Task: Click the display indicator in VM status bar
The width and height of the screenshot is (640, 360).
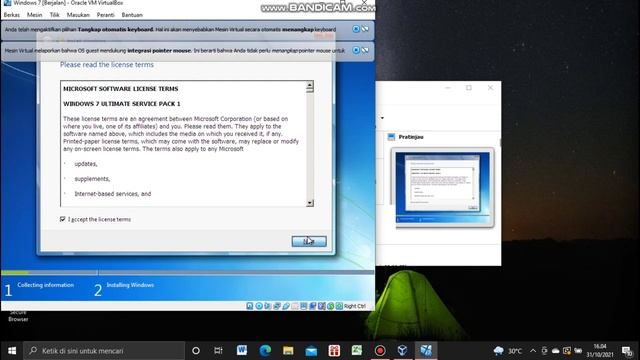Action: click(304, 306)
